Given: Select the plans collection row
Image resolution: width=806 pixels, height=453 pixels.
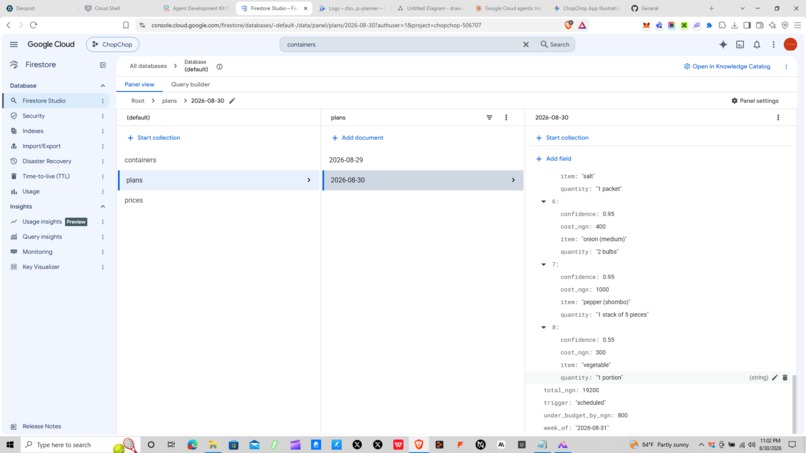Looking at the screenshot, I should pyautogui.click(x=219, y=180).
